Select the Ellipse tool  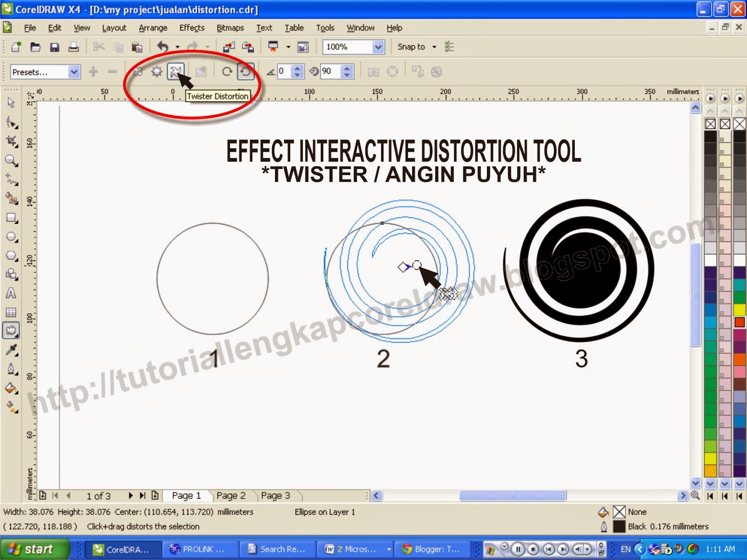(10, 237)
